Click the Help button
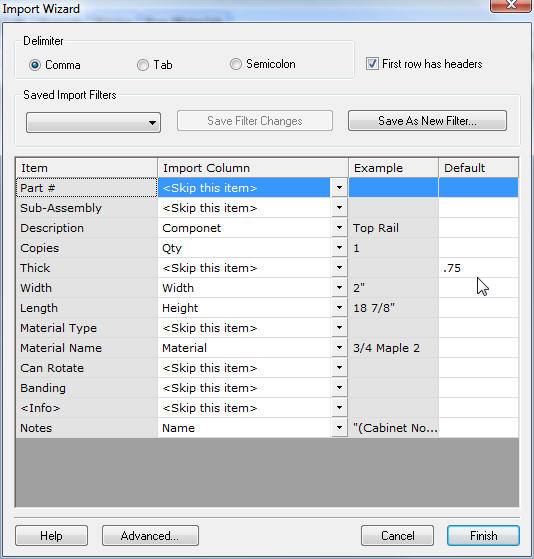The image size is (534, 559). pos(51,535)
